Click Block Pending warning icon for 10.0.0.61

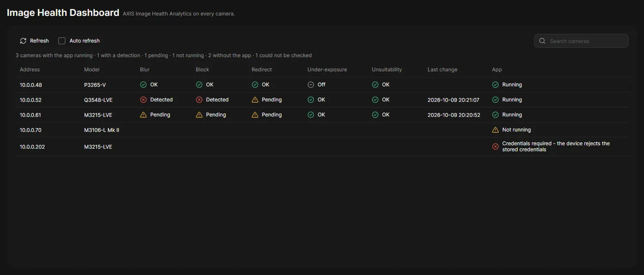click(x=199, y=115)
